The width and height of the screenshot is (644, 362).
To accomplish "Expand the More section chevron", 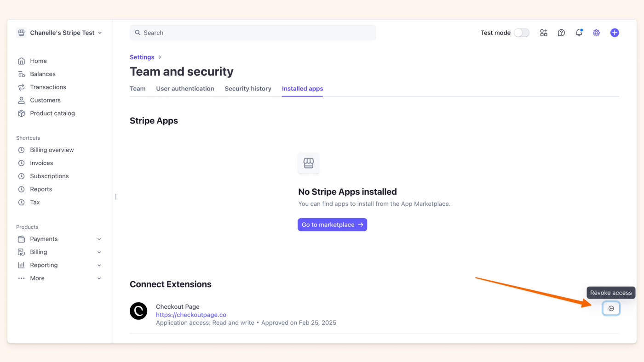I will [99, 278].
